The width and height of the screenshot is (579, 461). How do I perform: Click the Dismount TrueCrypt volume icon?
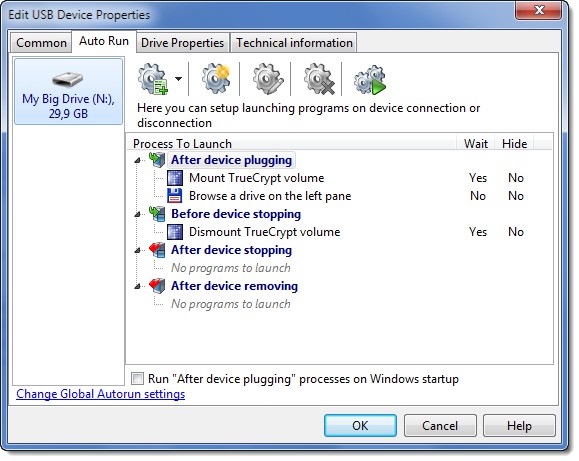pos(175,232)
